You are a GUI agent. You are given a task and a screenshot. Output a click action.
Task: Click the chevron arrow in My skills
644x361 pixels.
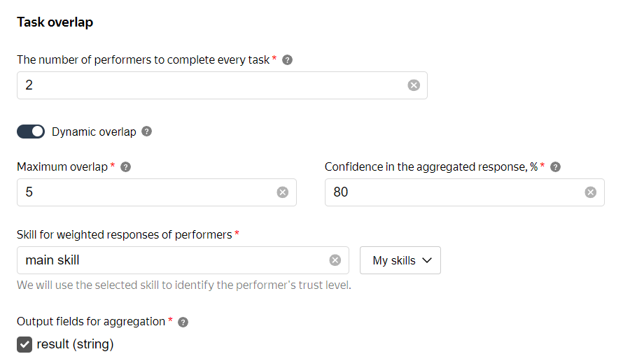tap(427, 260)
